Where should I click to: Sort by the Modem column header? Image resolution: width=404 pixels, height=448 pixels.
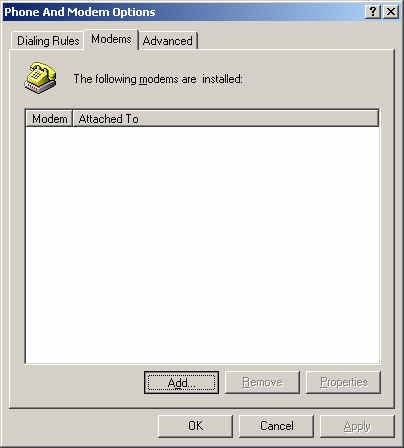(49, 119)
